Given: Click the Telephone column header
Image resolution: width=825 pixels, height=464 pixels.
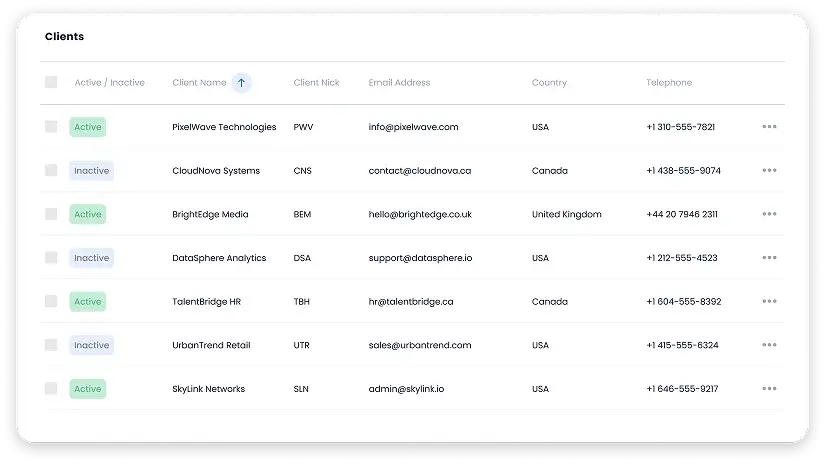Looking at the screenshot, I should [x=669, y=83].
